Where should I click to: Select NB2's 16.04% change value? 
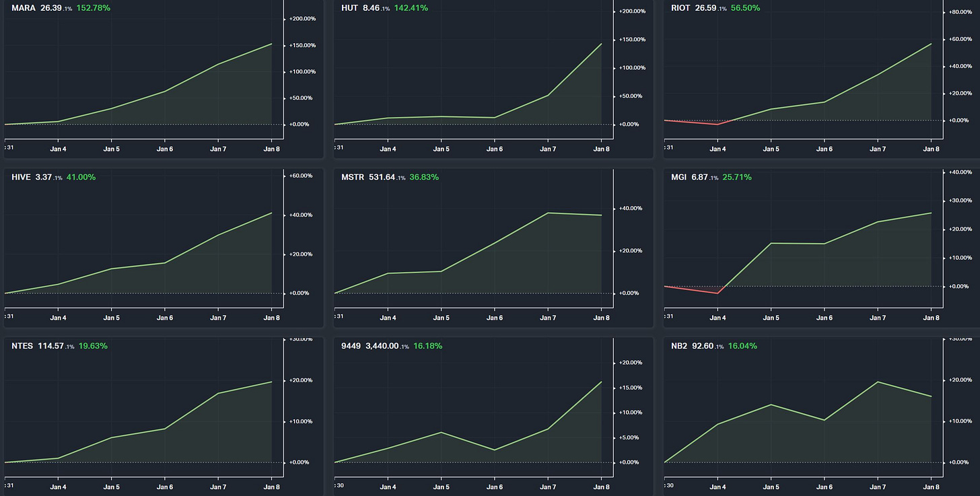pyautogui.click(x=742, y=346)
